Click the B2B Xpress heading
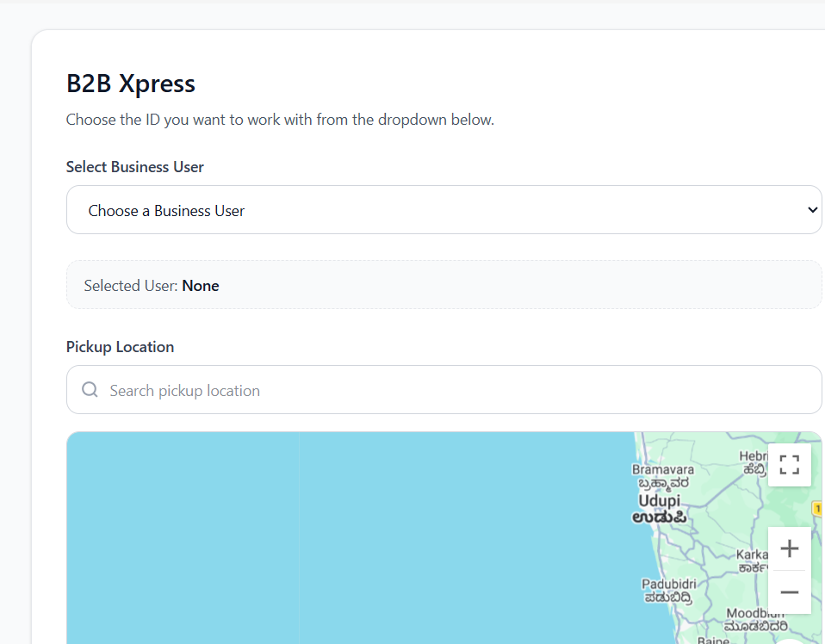 coord(131,84)
